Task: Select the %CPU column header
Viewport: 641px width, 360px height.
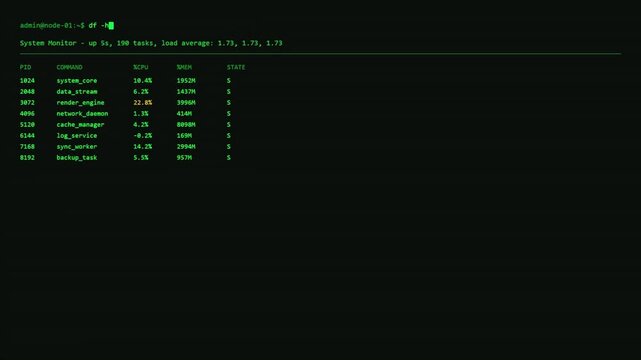Action: click(141, 67)
